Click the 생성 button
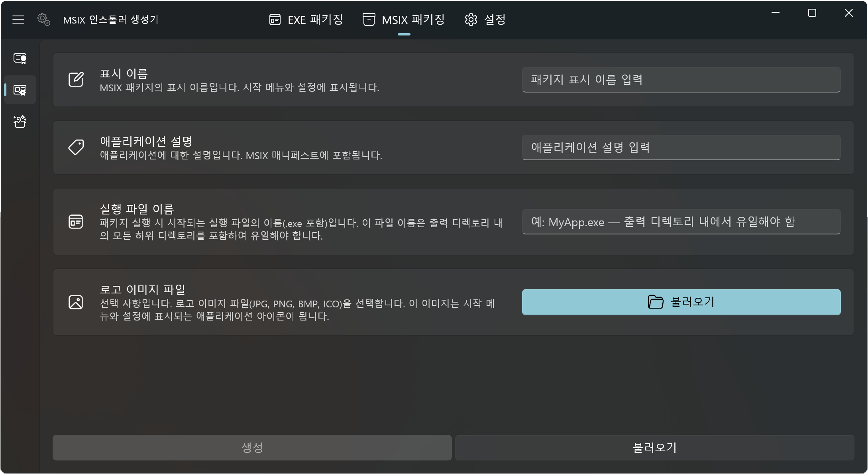 point(252,448)
